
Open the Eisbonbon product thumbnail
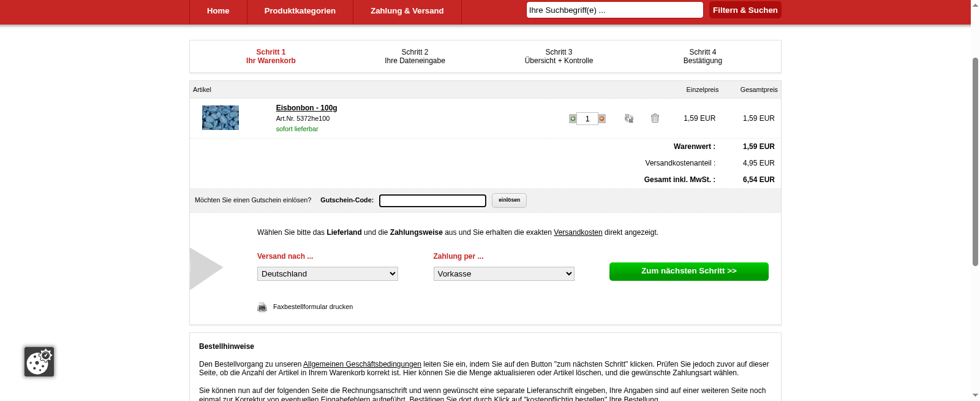point(221,118)
